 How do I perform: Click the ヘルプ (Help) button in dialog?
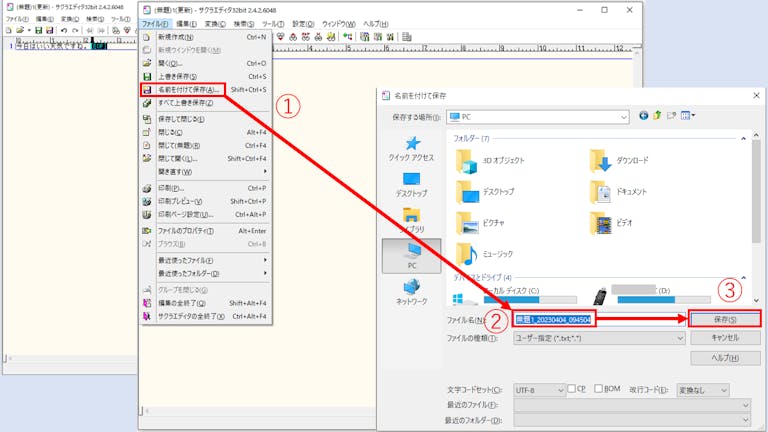click(x=725, y=358)
